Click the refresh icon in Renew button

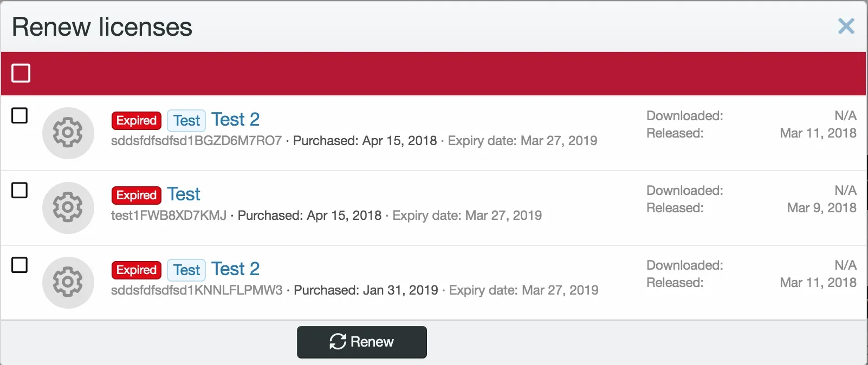tap(338, 342)
